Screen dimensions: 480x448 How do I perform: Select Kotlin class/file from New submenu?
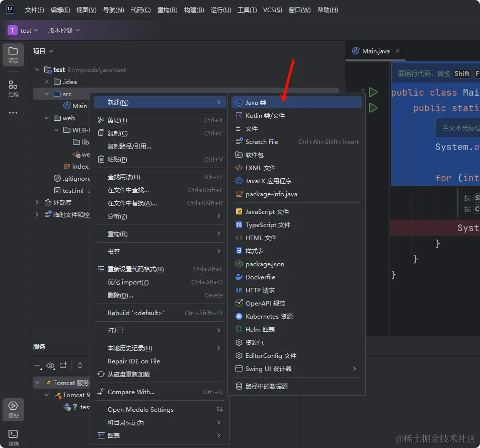click(x=296, y=115)
